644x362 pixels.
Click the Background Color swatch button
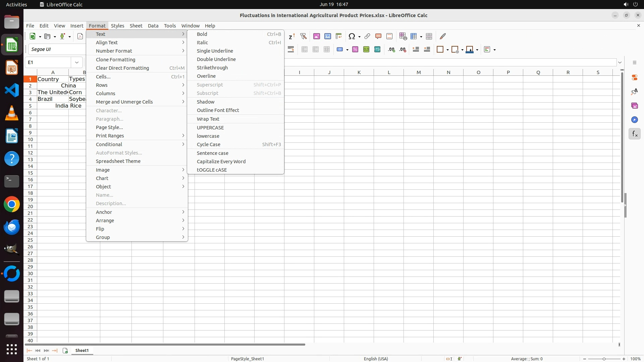pyautogui.click(x=470, y=50)
